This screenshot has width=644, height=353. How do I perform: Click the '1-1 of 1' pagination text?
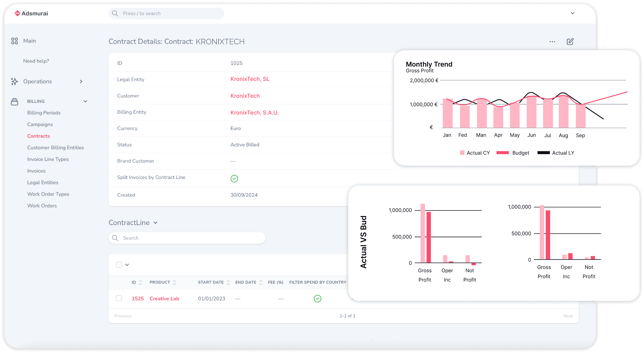pyautogui.click(x=347, y=316)
